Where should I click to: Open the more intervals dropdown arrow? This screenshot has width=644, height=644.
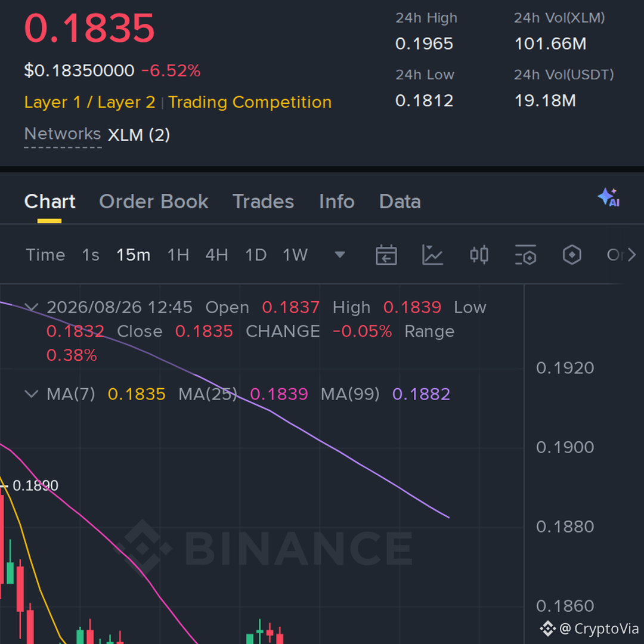click(x=340, y=255)
